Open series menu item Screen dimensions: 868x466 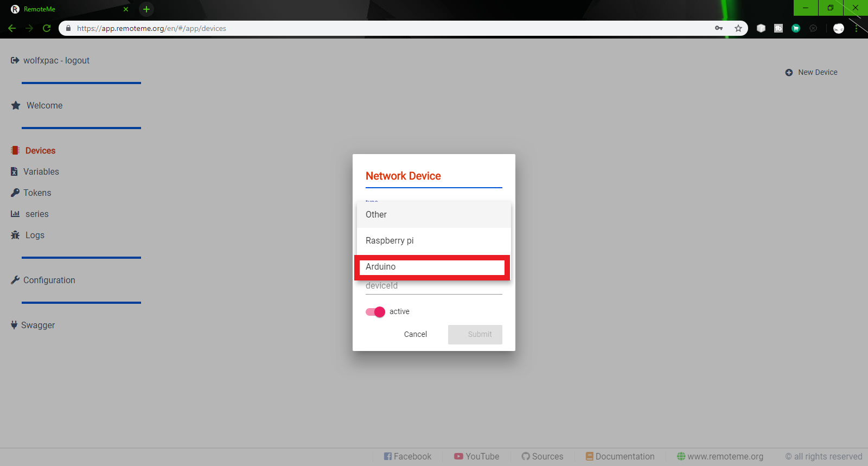[37, 214]
